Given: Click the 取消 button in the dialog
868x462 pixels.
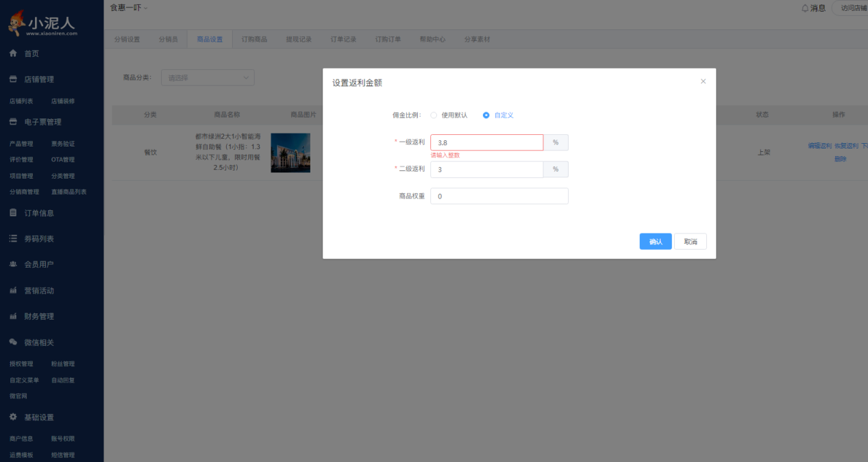Looking at the screenshot, I should coord(691,242).
